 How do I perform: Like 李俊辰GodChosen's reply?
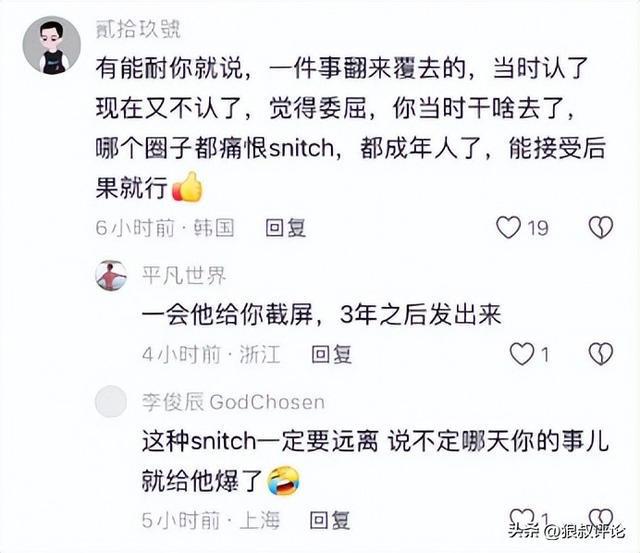point(522,517)
